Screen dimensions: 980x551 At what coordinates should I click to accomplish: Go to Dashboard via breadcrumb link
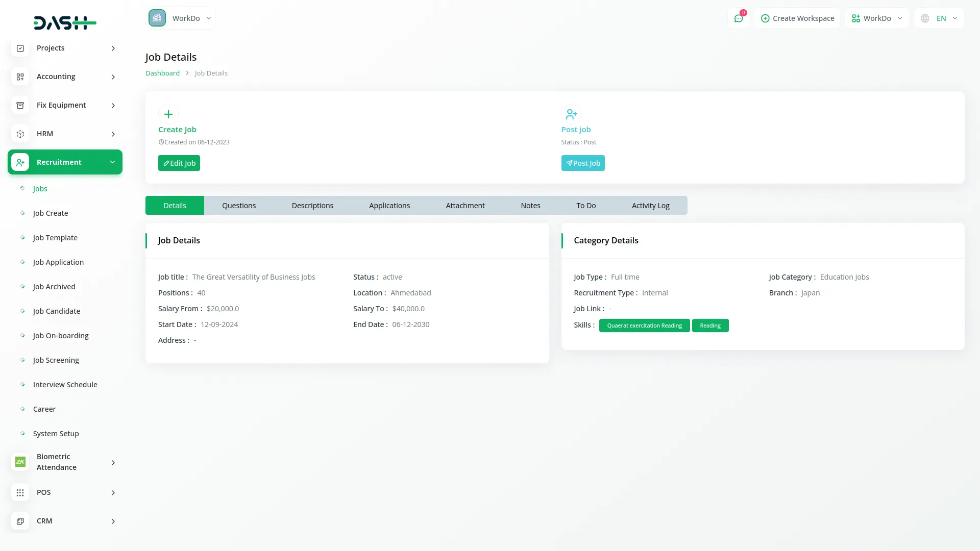click(162, 73)
